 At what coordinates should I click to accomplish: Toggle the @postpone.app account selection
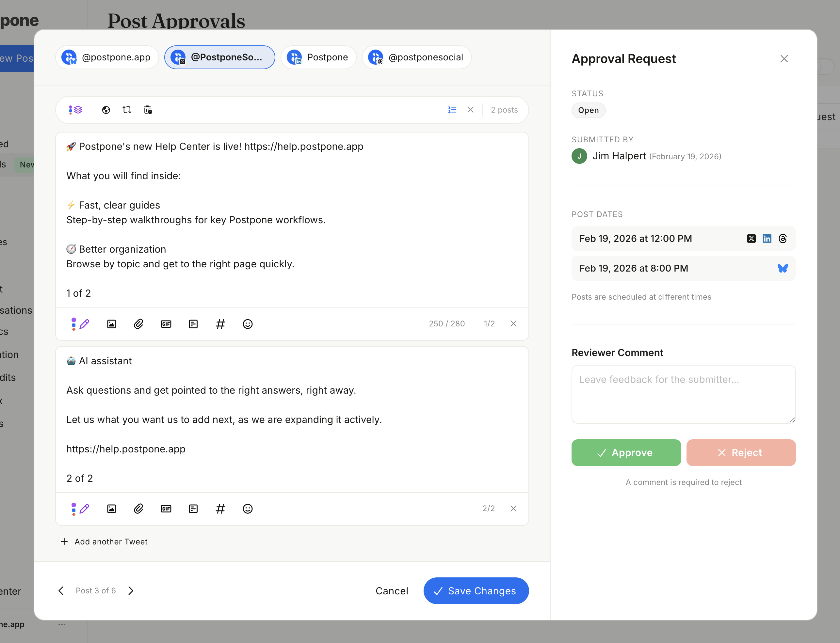(107, 57)
